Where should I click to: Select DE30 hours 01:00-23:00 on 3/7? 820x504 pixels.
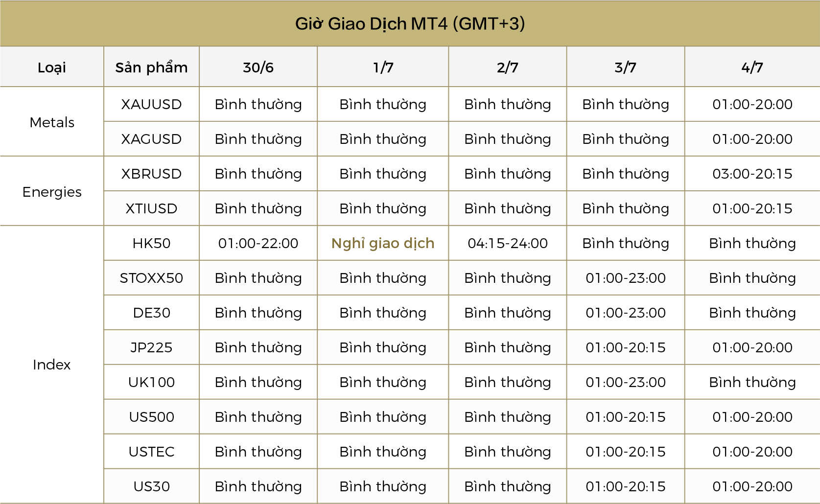click(x=626, y=313)
